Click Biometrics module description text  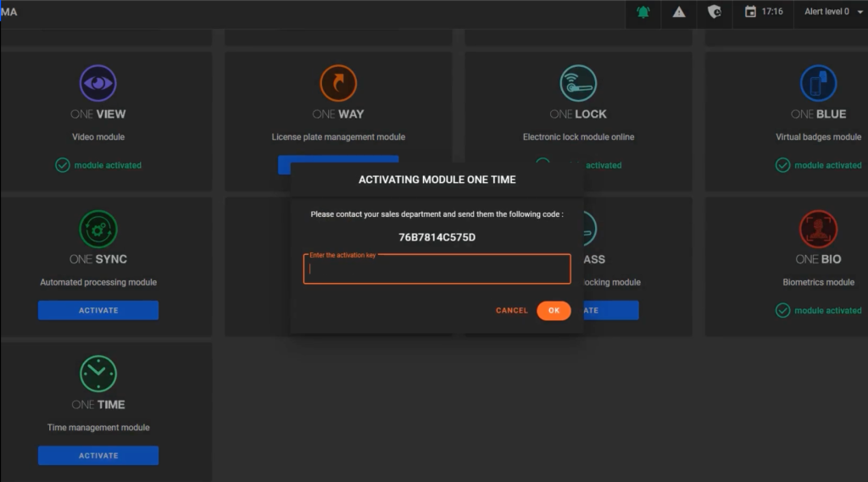point(818,282)
